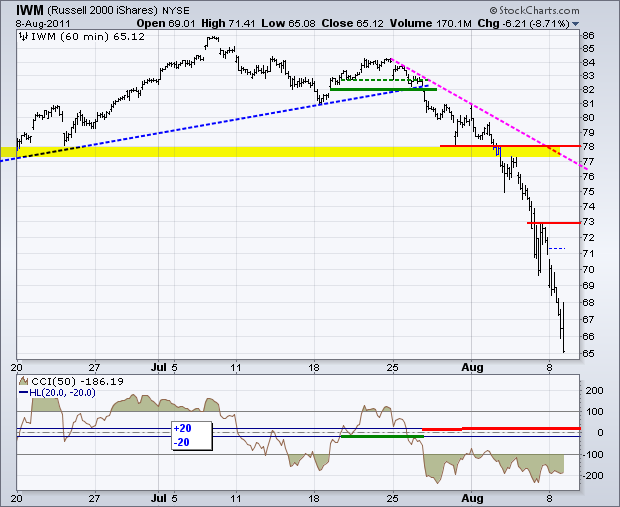The width and height of the screenshot is (620, 507).
Task: Click the '8-Aug-2011' date text
Action: (x=43, y=23)
